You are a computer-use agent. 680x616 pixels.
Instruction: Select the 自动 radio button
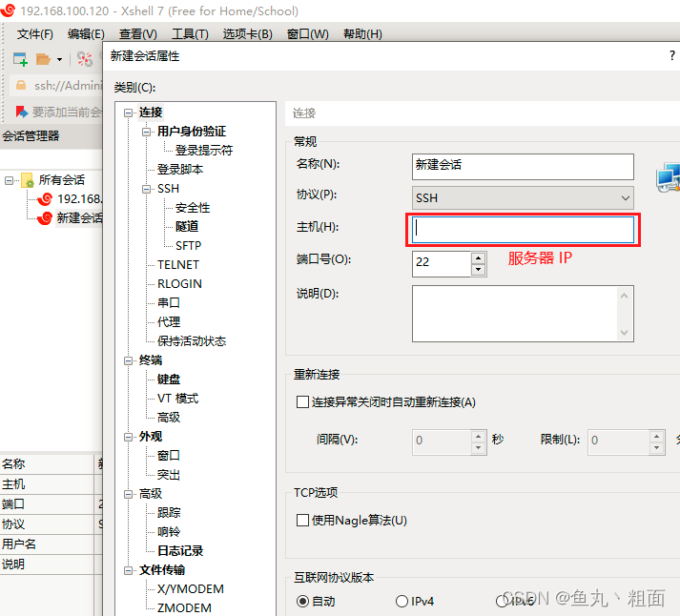tap(302, 602)
